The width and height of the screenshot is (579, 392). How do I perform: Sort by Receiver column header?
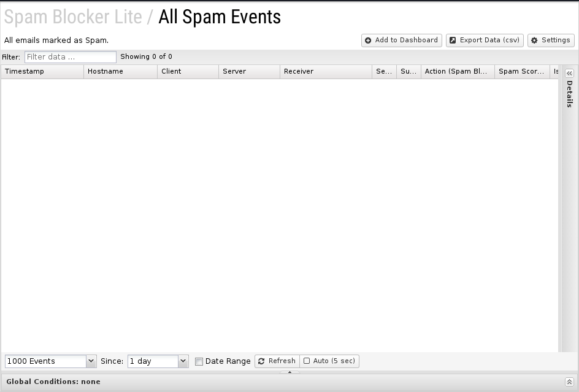click(326, 72)
